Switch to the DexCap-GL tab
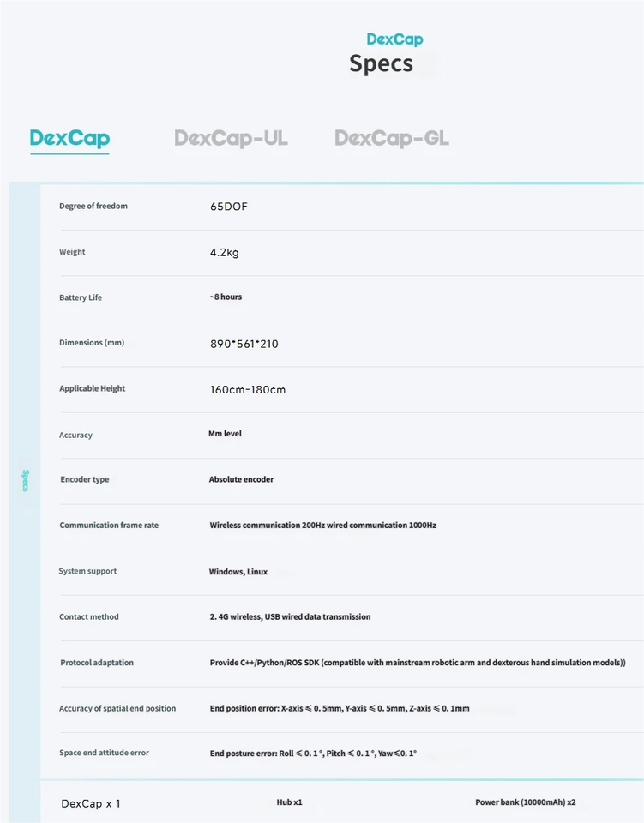644x823 pixels. pyautogui.click(x=392, y=138)
